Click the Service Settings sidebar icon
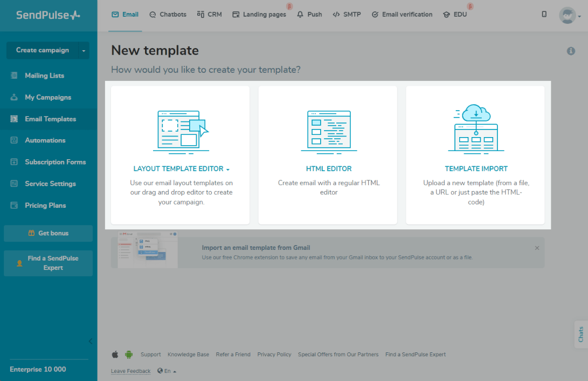Viewport: 588px width, 381px height. pos(14,183)
